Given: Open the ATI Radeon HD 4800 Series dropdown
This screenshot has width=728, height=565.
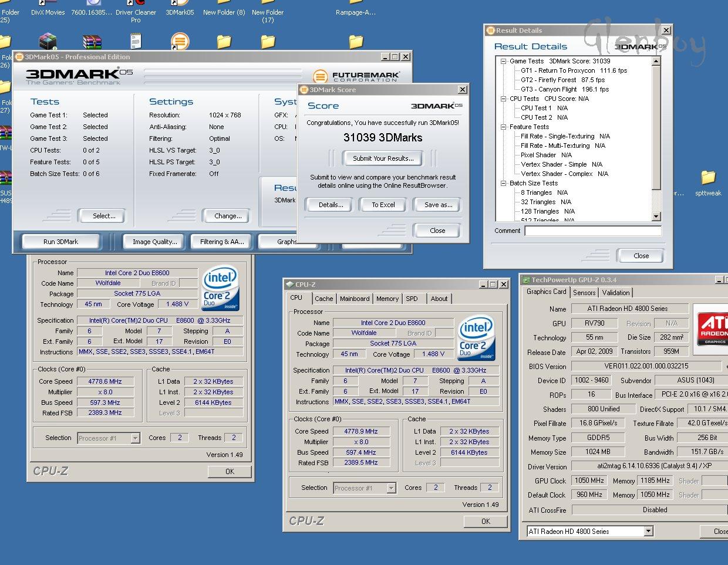Looking at the screenshot, I should (x=648, y=532).
